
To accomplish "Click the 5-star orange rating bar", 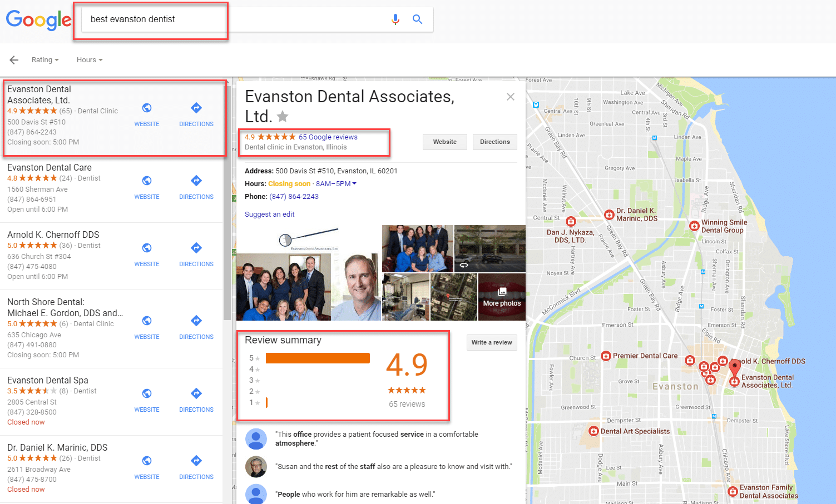I will tap(318, 358).
